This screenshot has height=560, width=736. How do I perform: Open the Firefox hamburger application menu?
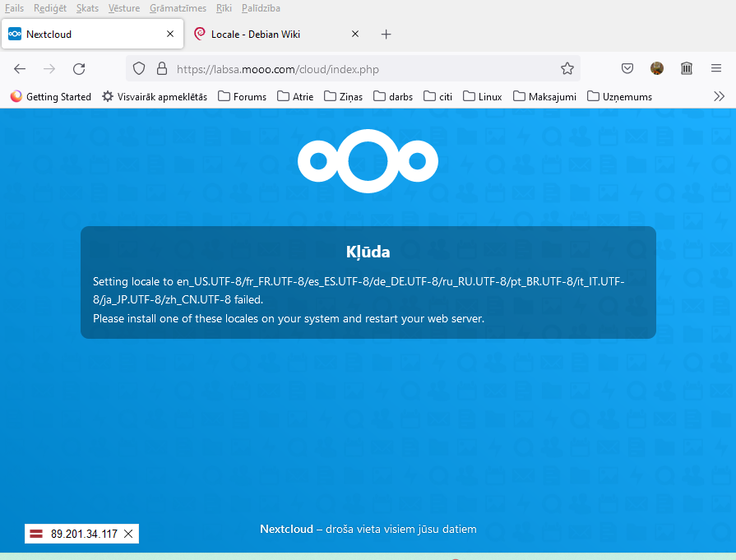click(716, 69)
